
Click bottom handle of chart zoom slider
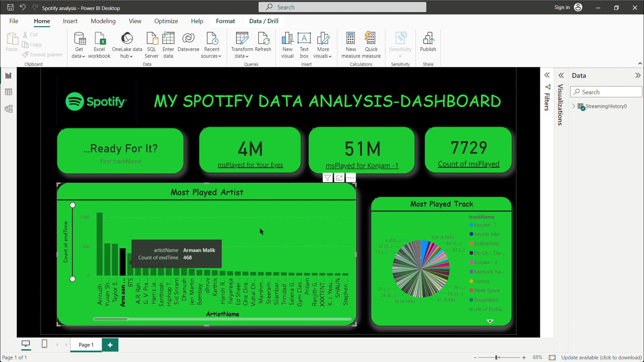pos(72,279)
